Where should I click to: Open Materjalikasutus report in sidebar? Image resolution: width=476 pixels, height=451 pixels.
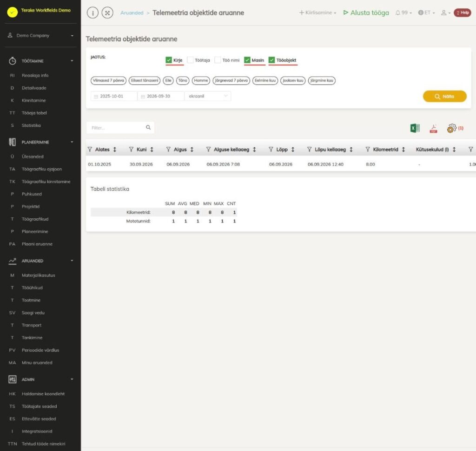click(38, 275)
